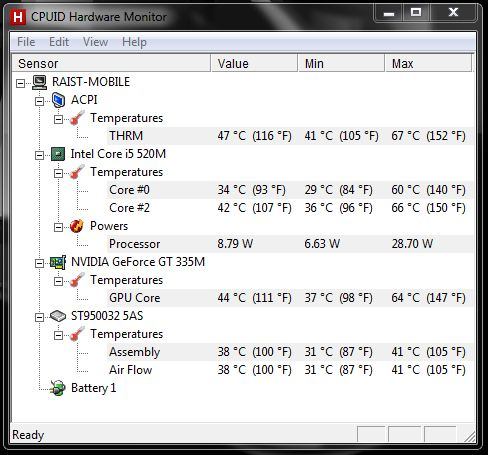Viewport: 488px width, 455px height.
Task: Select the Core #0 sensor row
Action: [290, 190]
